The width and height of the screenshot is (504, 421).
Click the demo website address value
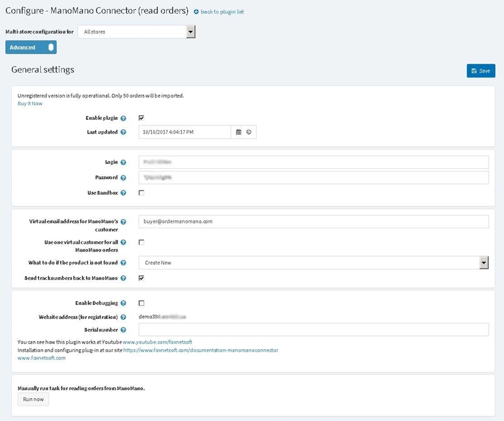(x=163, y=317)
